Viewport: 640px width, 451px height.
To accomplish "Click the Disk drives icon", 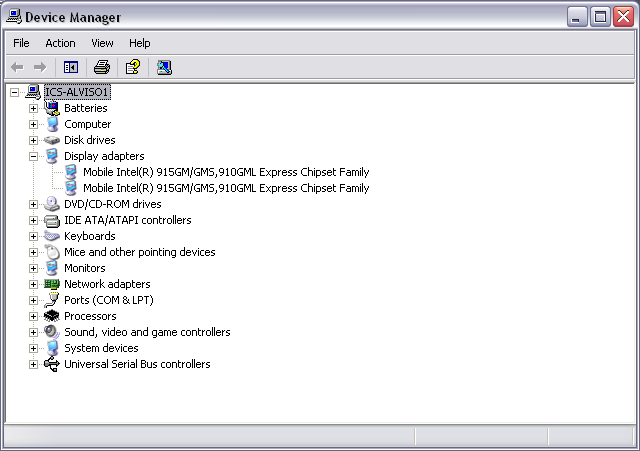I will pyautogui.click(x=52, y=140).
